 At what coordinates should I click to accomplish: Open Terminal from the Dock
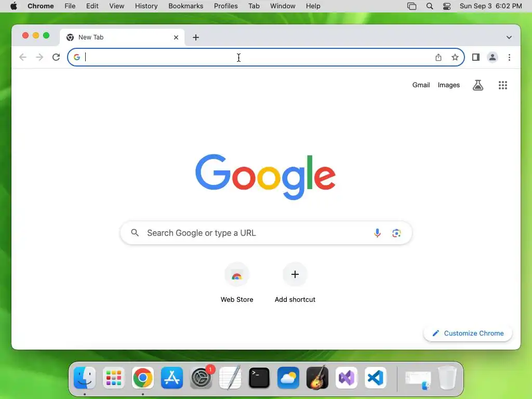[x=259, y=378]
